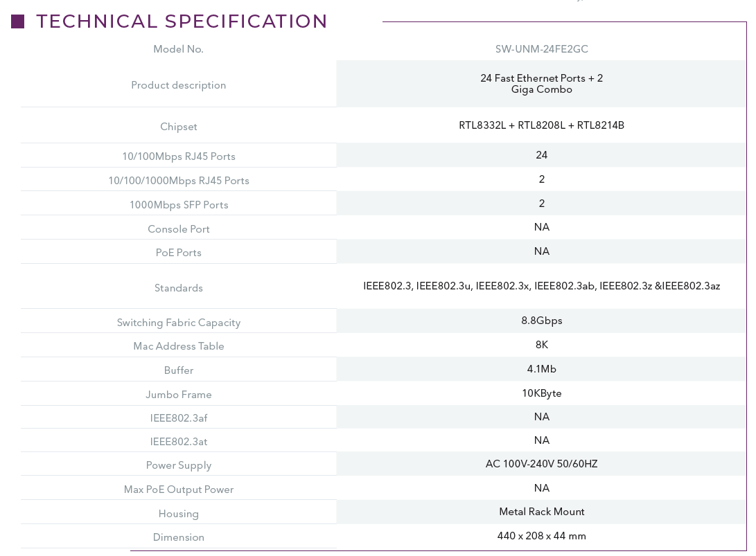This screenshot has width=756, height=556.
Task: Select the Product description label
Action: coord(178,85)
